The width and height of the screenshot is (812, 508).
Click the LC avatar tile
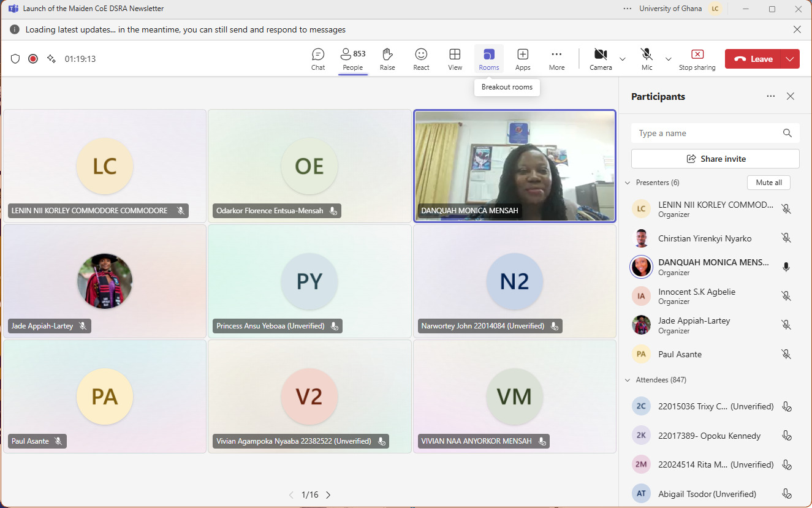(105, 166)
